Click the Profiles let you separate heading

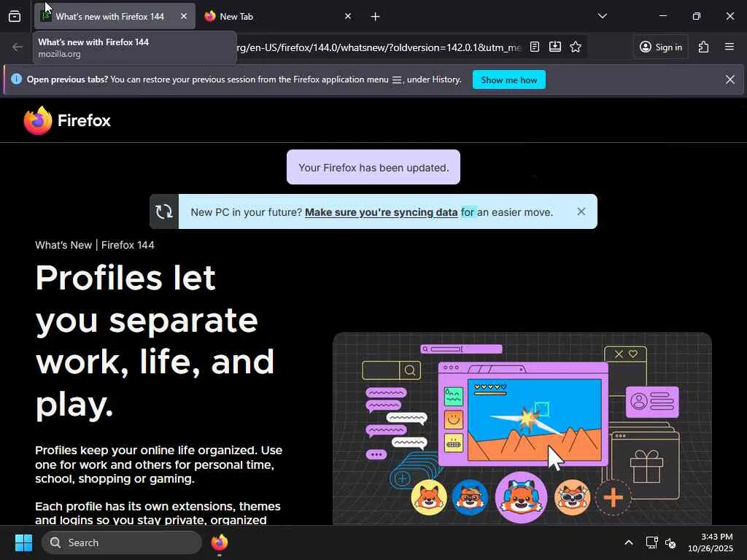pyautogui.click(x=155, y=341)
